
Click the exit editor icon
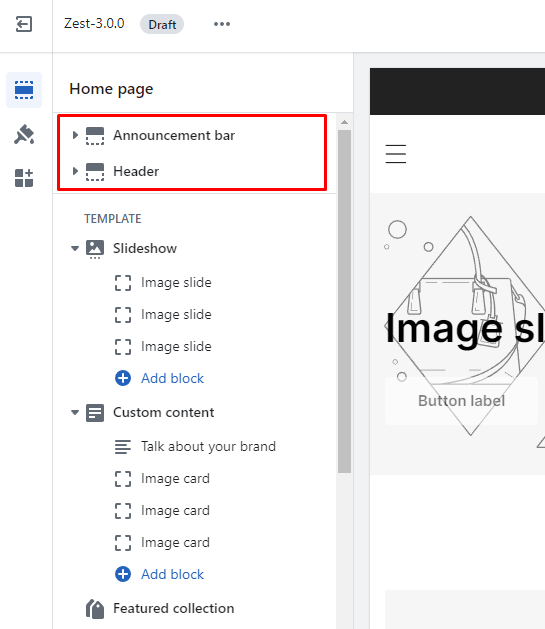click(x=24, y=24)
